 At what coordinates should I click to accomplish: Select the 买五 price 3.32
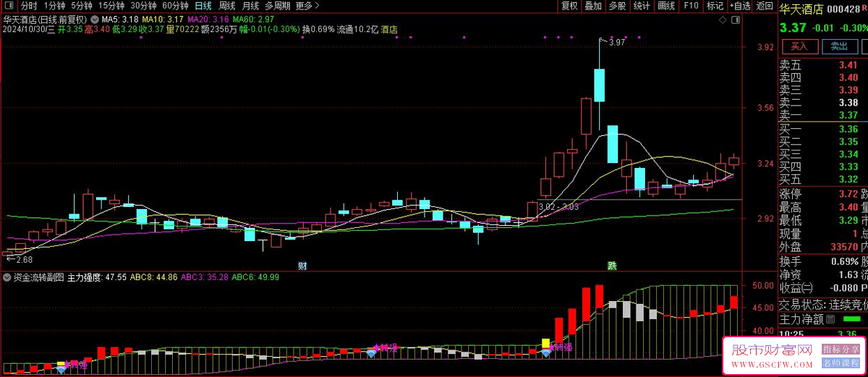[848, 179]
